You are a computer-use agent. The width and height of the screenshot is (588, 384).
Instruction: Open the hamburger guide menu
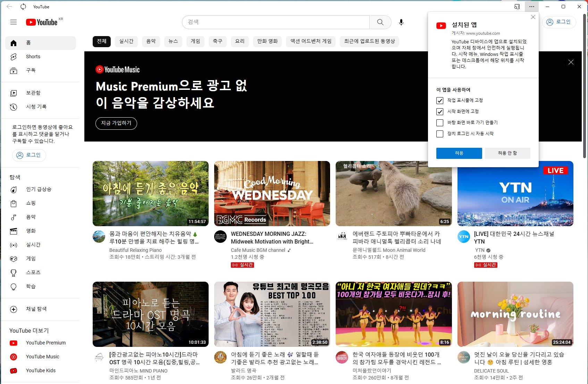(x=14, y=22)
